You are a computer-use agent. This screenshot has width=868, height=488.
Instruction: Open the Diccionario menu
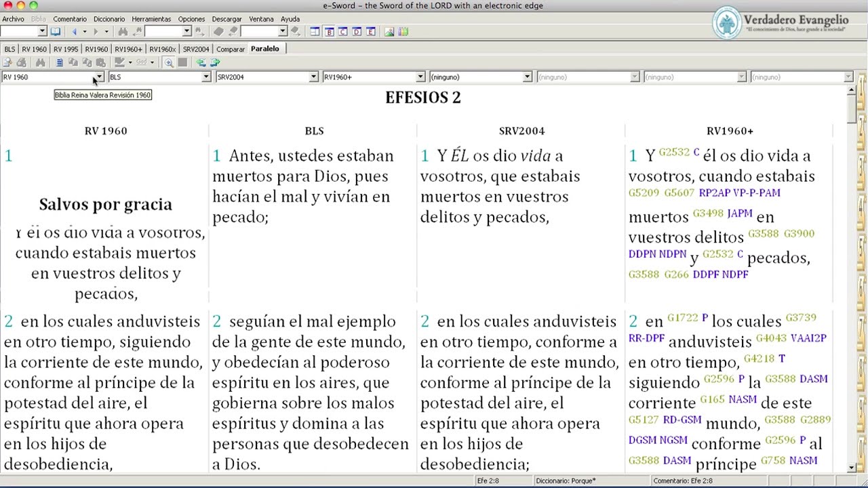pos(109,19)
